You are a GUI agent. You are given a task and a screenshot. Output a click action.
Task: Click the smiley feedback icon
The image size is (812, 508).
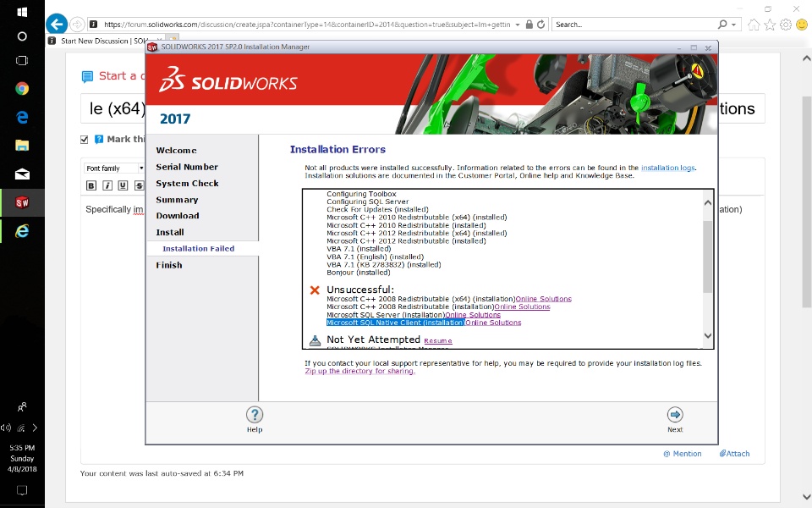click(802, 25)
